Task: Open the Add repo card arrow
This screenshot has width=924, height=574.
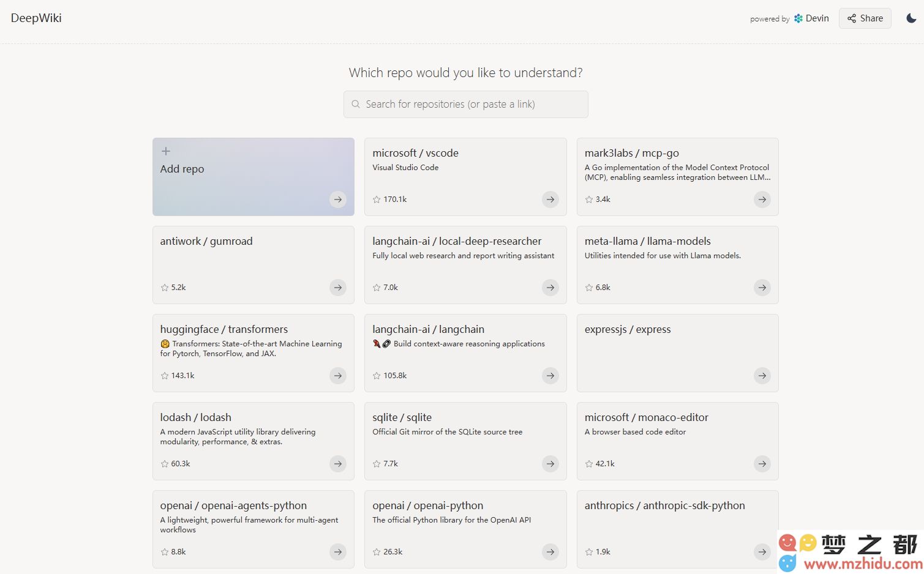Action: click(338, 199)
